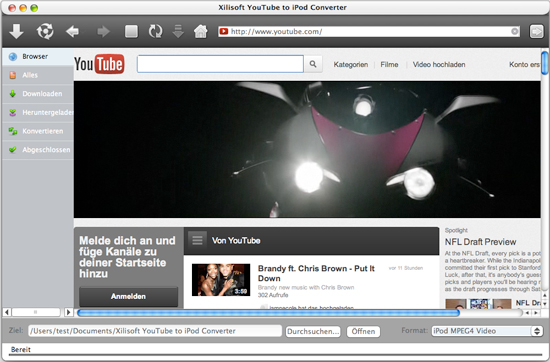The height and width of the screenshot is (362, 550).
Task: Click the 302 Aufrufe view count
Action: point(273,295)
